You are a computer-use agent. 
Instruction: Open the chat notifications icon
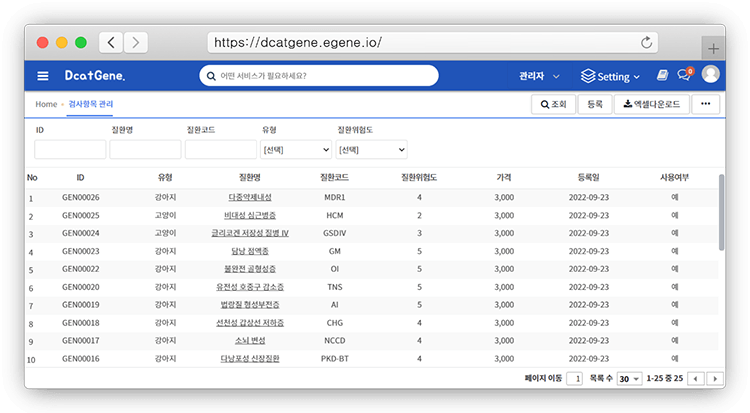[x=685, y=75]
